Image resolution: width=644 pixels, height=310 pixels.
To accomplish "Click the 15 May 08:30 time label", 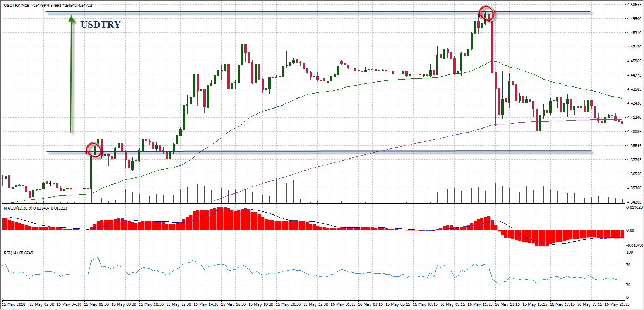I will [124, 304].
